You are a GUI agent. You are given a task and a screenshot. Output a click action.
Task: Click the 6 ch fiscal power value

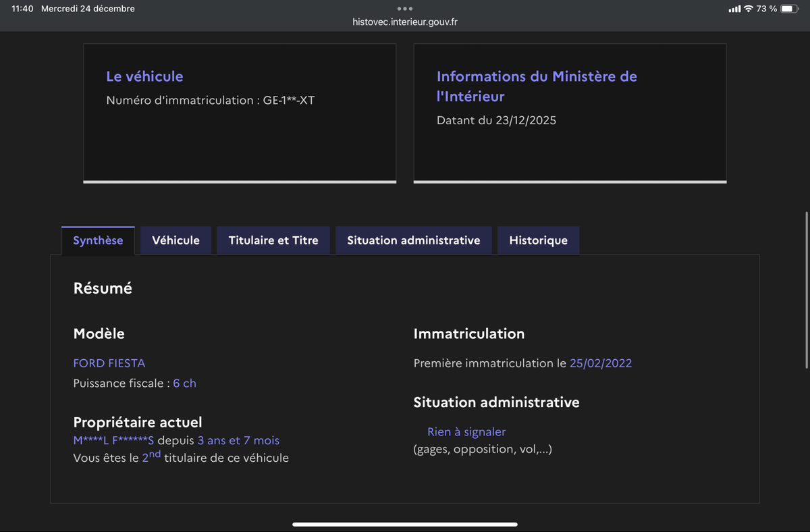[184, 383]
